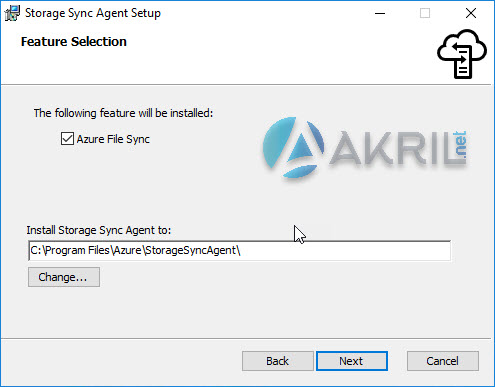This screenshot has height=387, width=495.
Task: Click into the install path text field
Action: pos(240,250)
